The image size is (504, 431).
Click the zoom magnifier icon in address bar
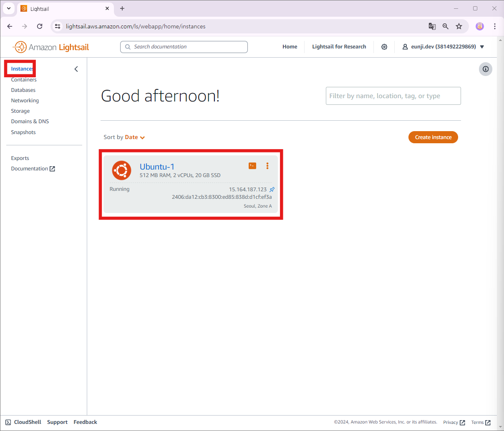(446, 26)
